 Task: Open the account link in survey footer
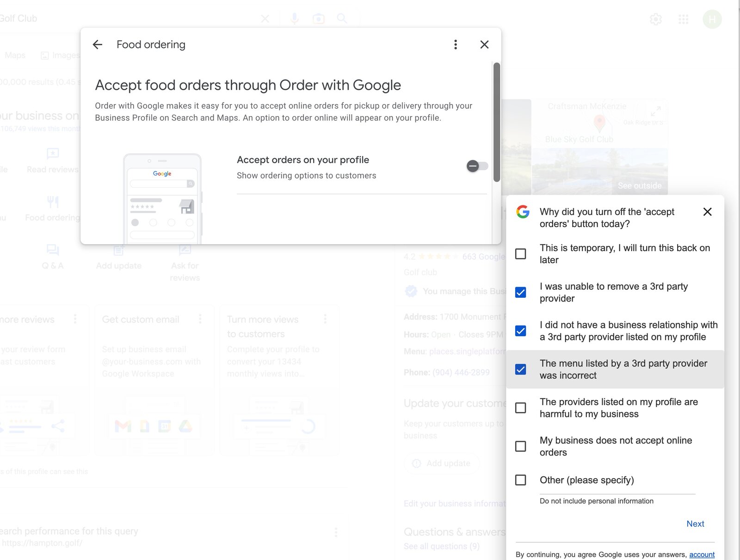click(x=702, y=554)
